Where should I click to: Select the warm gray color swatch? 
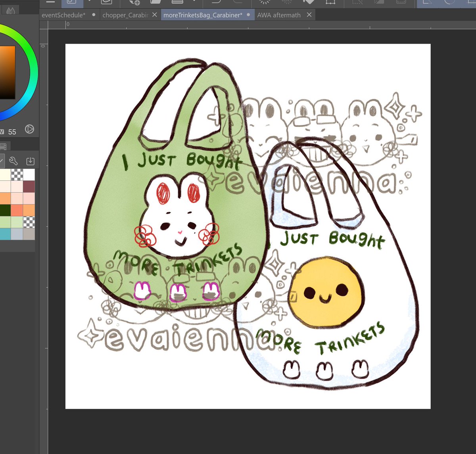tap(29, 234)
